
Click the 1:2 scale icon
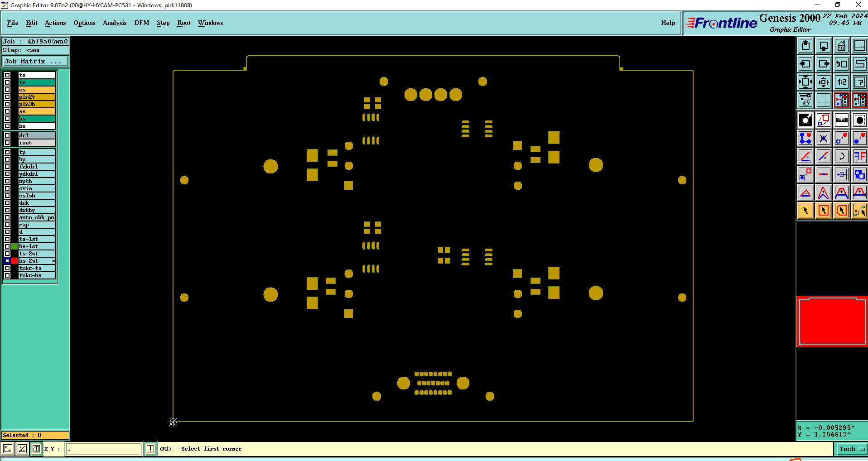coord(841,82)
